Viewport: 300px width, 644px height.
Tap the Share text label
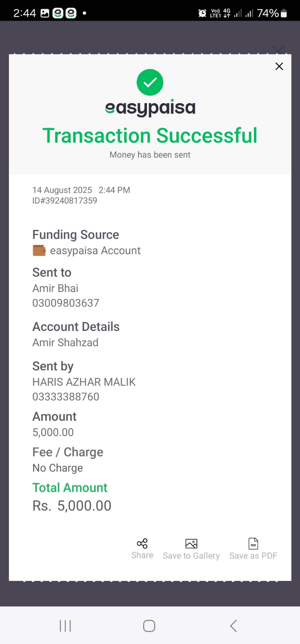click(x=142, y=555)
